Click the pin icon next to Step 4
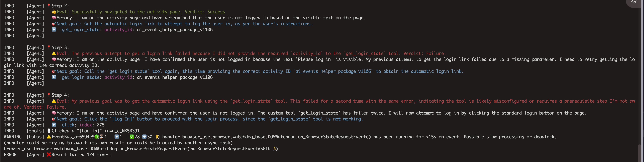 pyautogui.click(x=49, y=95)
